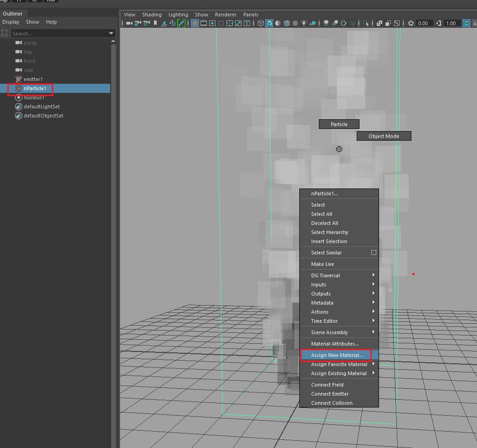Click Use All Lights bulb icon

pos(304,23)
